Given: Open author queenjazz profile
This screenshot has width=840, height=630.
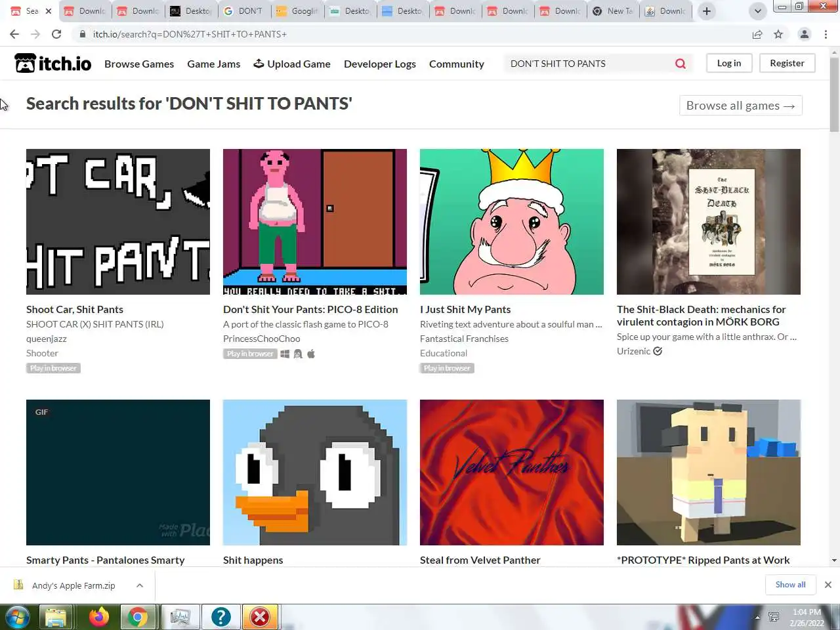Looking at the screenshot, I should pyautogui.click(x=47, y=339).
